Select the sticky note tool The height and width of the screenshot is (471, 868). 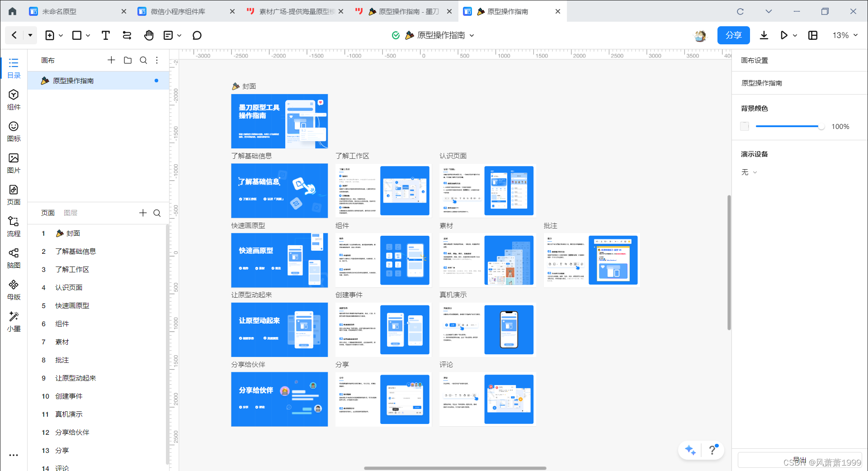click(x=168, y=35)
